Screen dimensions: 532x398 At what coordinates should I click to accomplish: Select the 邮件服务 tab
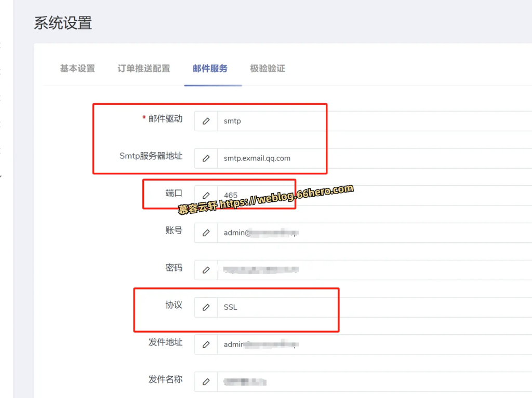(x=210, y=68)
